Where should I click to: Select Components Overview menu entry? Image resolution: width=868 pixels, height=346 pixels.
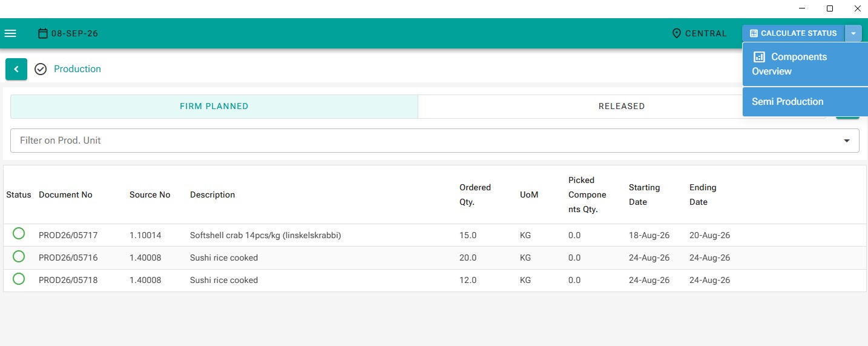[x=805, y=64]
